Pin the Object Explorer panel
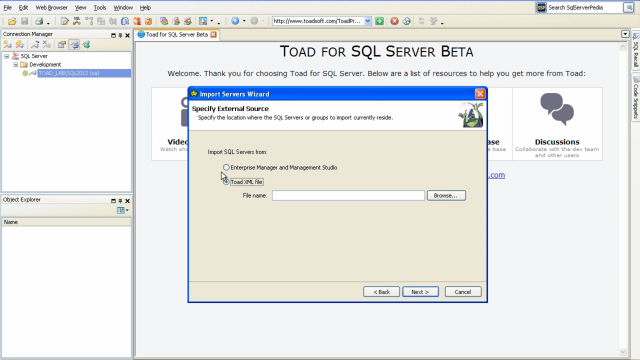Screen dimensions: 640x360 tap(120, 201)
